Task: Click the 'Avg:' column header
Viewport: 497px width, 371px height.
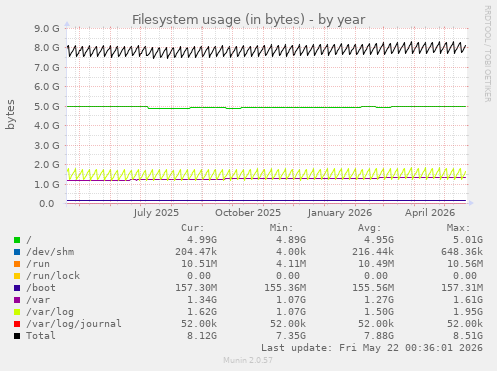Action: pos(370,228)
